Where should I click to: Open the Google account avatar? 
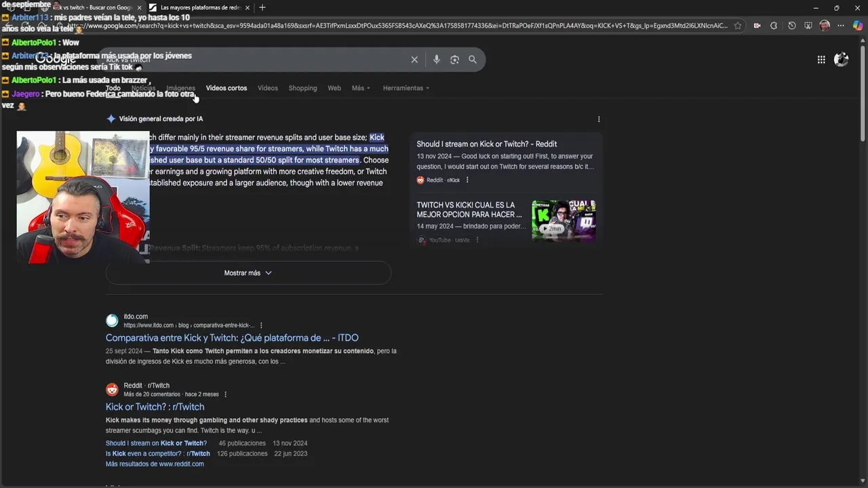point(842,60)
